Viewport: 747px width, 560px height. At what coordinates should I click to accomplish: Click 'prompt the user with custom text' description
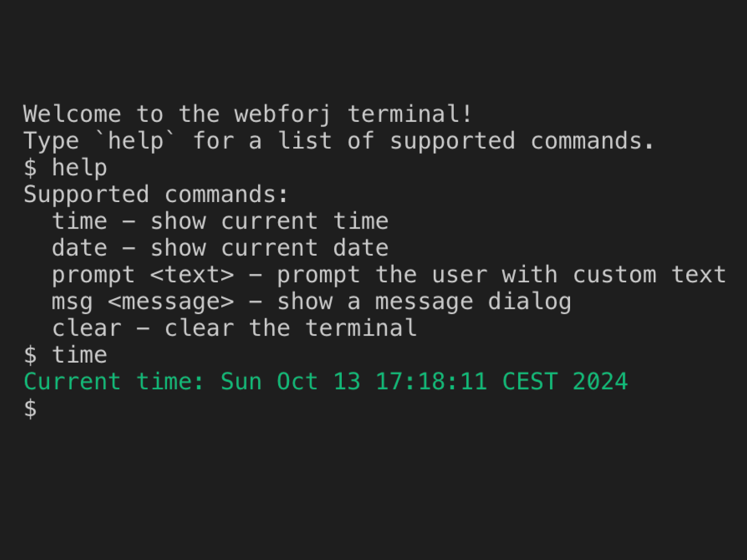pyautogui.click(x=501, y=275)
